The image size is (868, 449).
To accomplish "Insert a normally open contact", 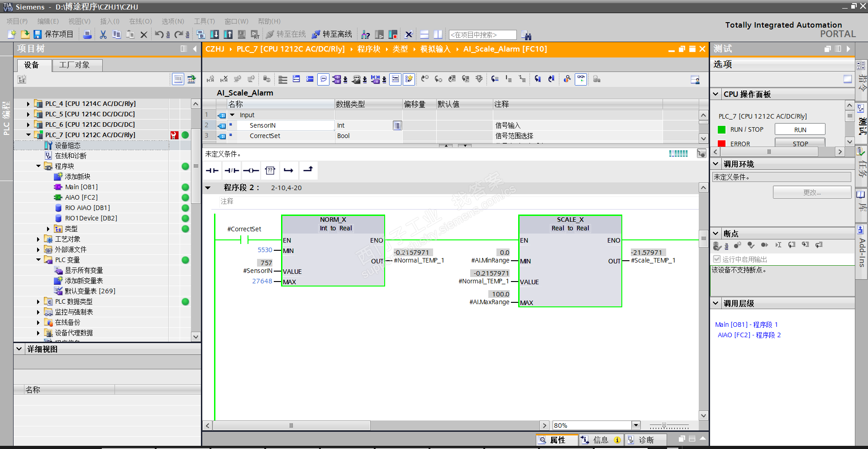I will tap(212, 171).
